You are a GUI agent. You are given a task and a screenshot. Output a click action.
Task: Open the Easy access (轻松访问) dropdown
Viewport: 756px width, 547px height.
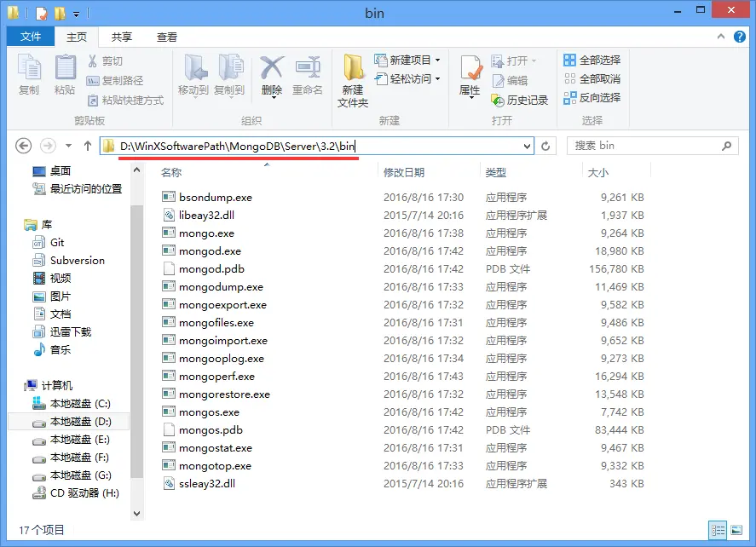point(408,79)
